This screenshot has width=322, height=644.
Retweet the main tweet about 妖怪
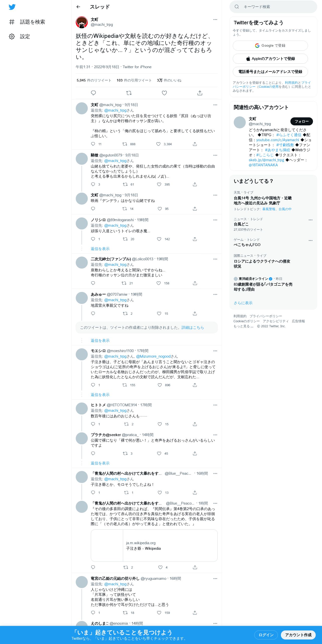129,93
